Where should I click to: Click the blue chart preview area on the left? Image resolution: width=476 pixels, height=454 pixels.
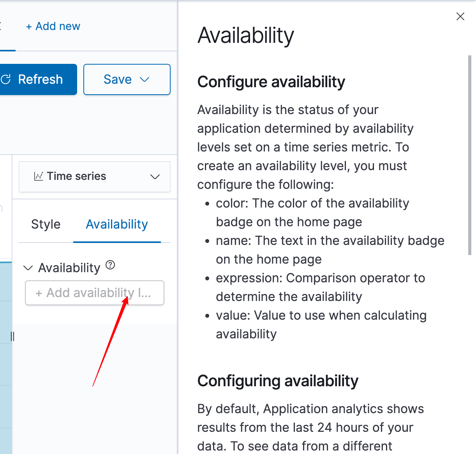tap(5, 350)
